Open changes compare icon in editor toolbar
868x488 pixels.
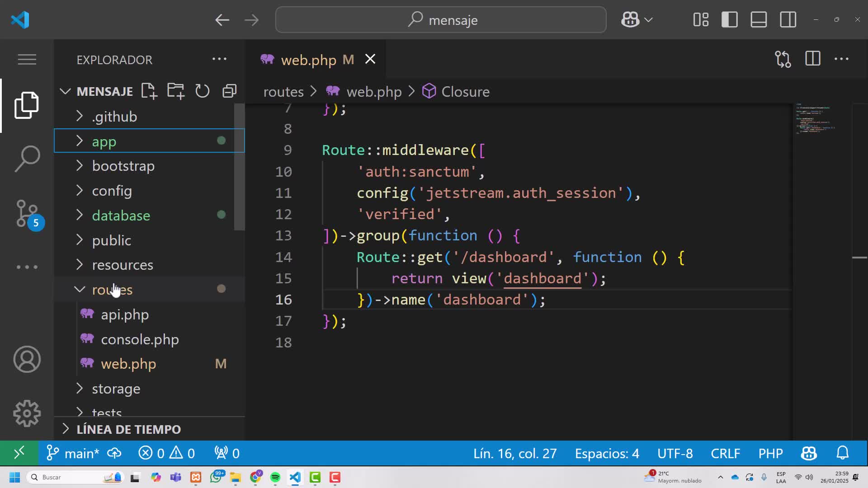click(x=783, y=59)
